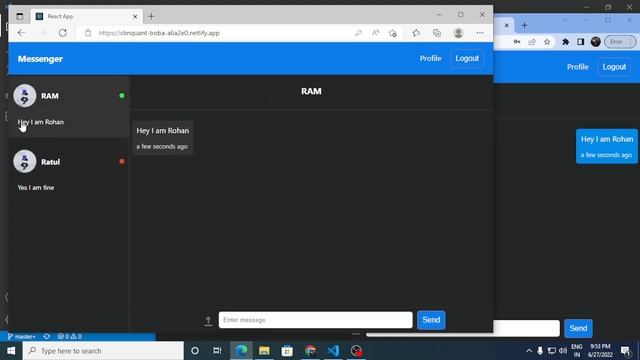Switch to VS Code on taskbar
This screenshot has width=640, height=360.
333,351
